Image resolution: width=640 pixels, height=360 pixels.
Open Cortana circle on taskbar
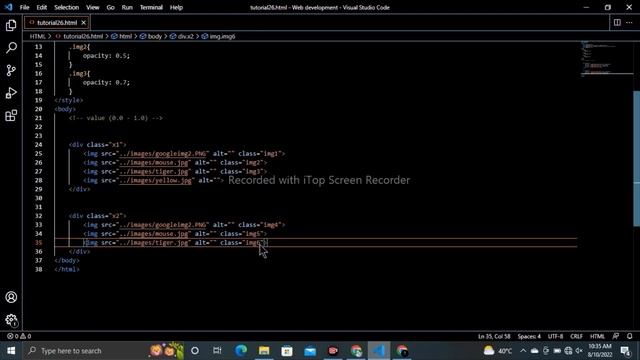pos(195,351)
